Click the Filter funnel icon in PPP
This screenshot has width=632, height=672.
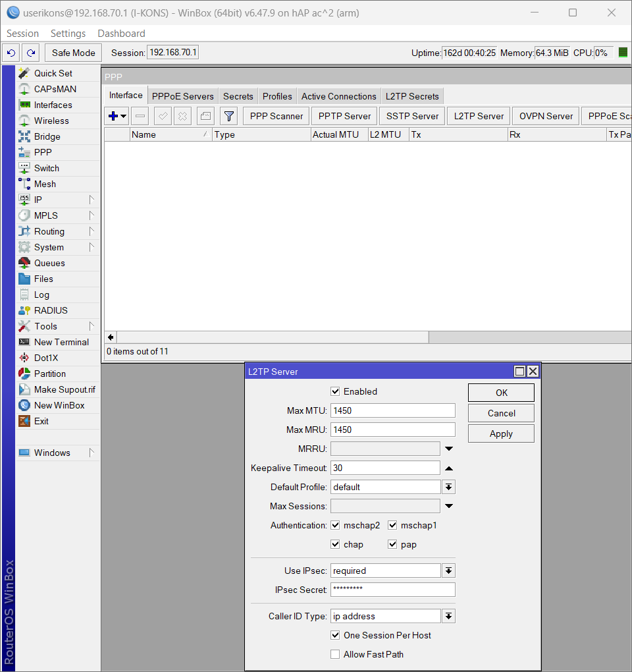[x=228, y=116]
